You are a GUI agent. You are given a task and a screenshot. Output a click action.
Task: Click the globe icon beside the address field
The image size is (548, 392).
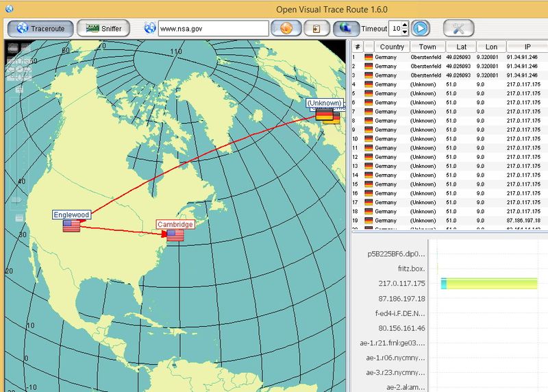point(150,28)
